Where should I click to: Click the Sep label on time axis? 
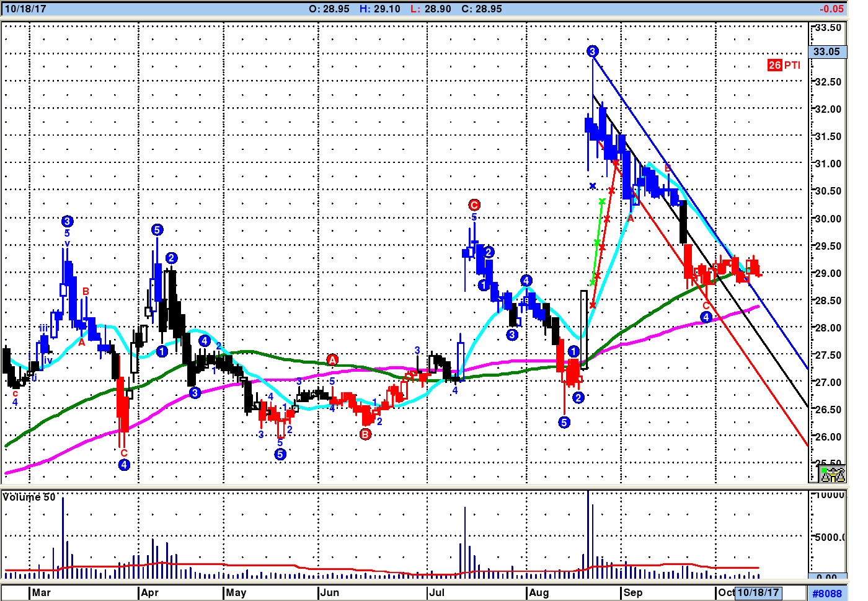pos(633,592)
